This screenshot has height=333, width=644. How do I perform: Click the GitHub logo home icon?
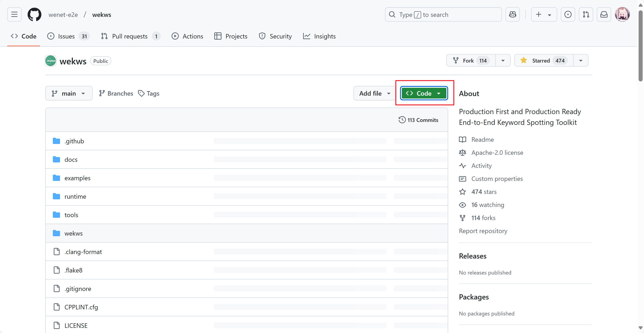(x=34, y=14)
